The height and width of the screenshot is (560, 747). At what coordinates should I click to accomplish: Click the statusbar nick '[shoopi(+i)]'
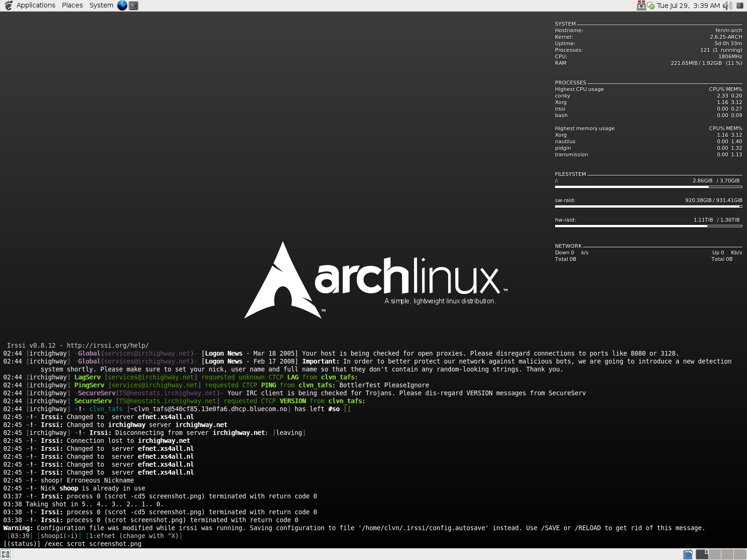59,536
